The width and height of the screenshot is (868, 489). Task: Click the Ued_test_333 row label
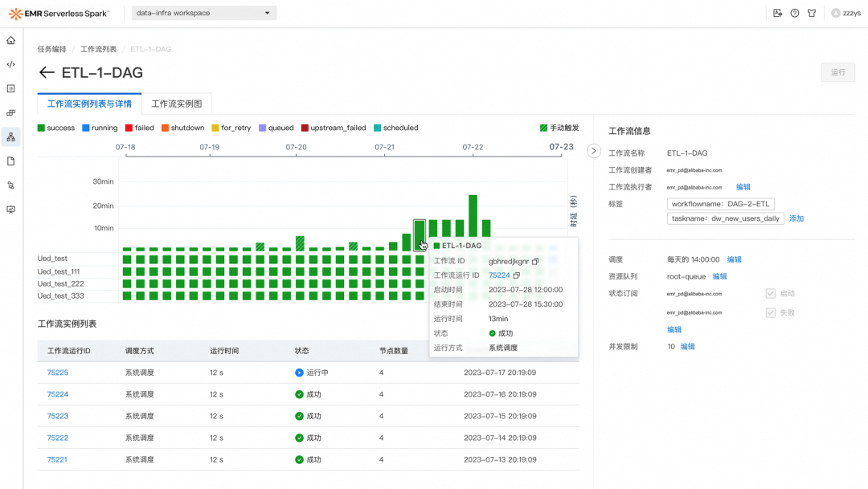click(x=61, y=296)
